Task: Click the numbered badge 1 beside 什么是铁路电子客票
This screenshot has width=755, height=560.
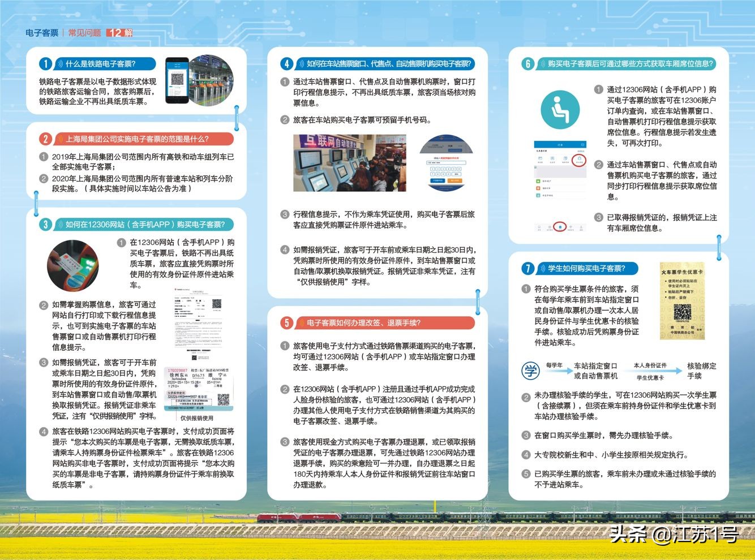Action: [44, 64]
